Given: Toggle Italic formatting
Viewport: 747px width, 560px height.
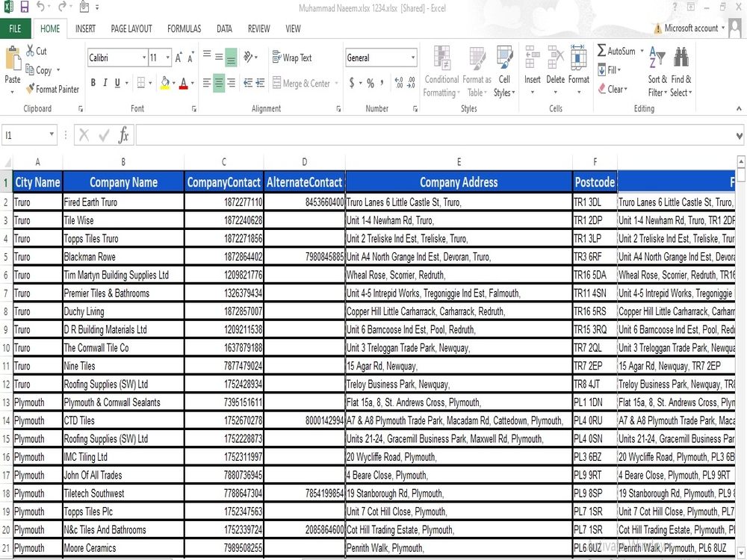Looking at the screenshot, I should (105, 83).
